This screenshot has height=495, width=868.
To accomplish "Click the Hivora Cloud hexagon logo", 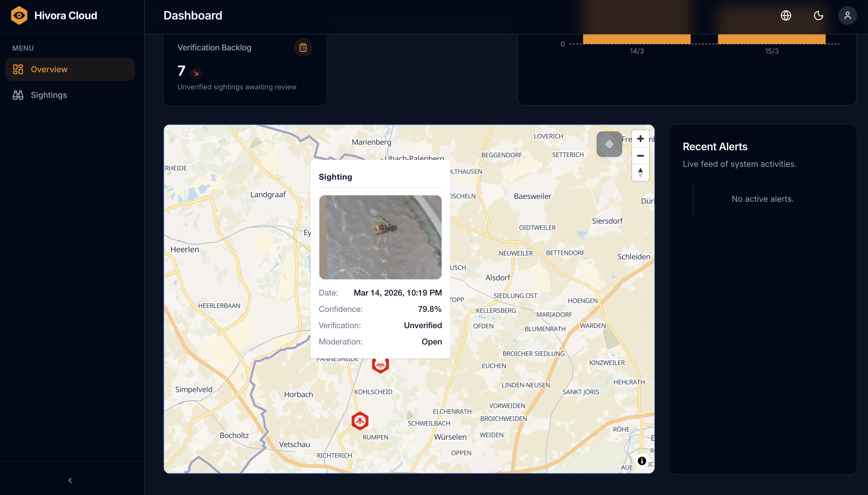I will [x=19, y=15].
